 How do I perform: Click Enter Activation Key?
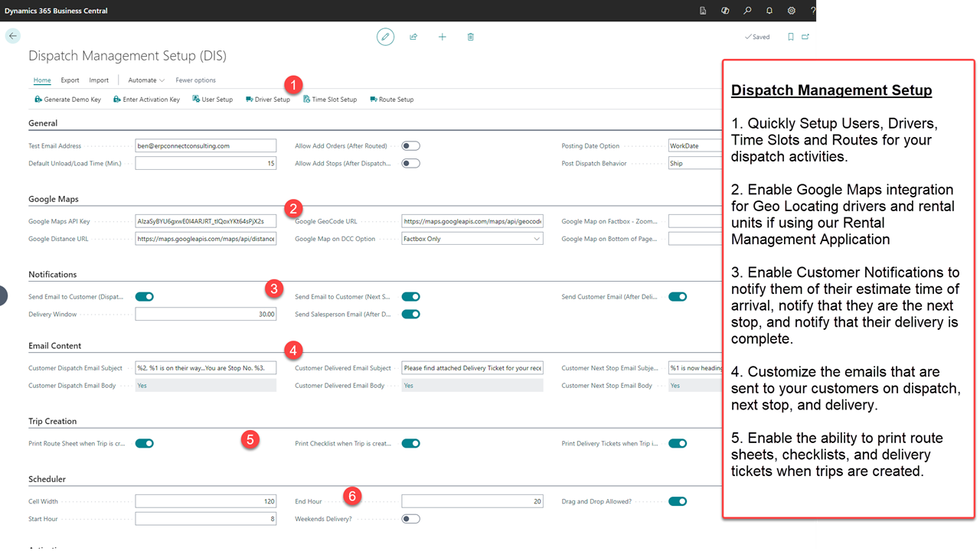pyautogui.click(x=146, y=99)
